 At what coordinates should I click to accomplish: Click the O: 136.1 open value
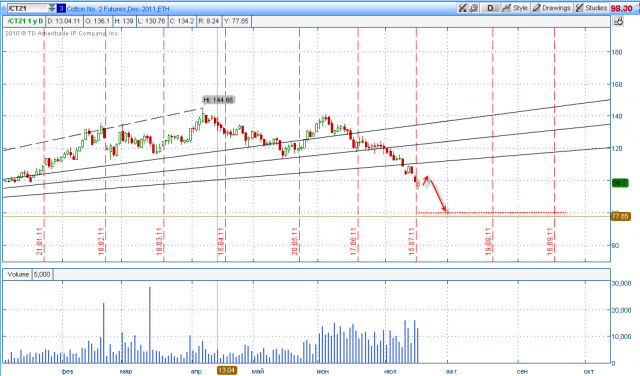[98, 21]
